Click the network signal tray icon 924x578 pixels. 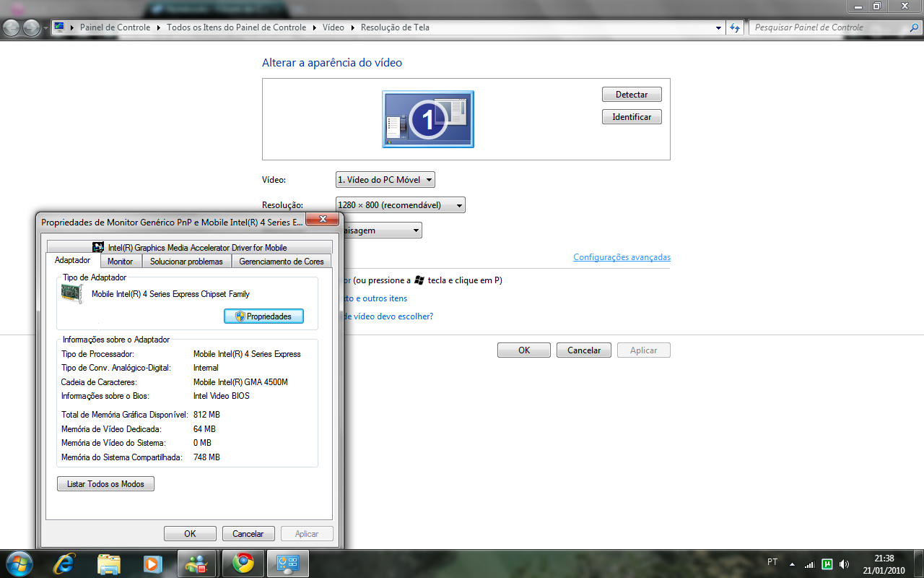click(x=809, y=564)
